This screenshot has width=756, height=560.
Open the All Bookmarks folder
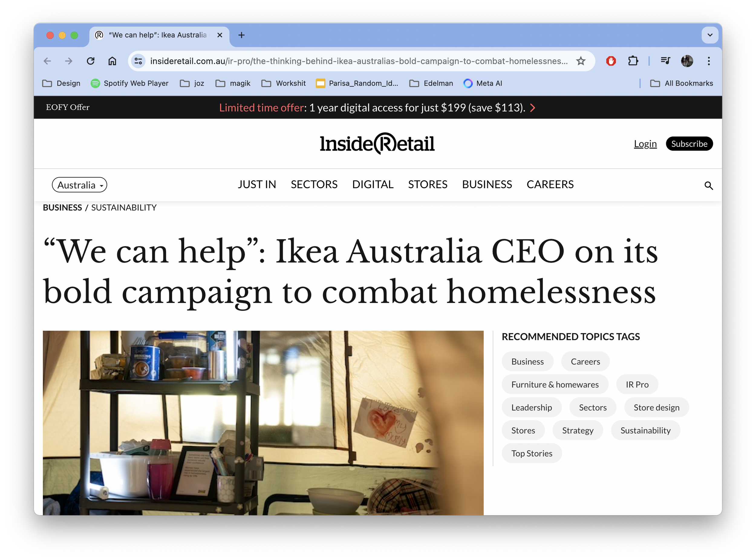(x=681, y=84)
